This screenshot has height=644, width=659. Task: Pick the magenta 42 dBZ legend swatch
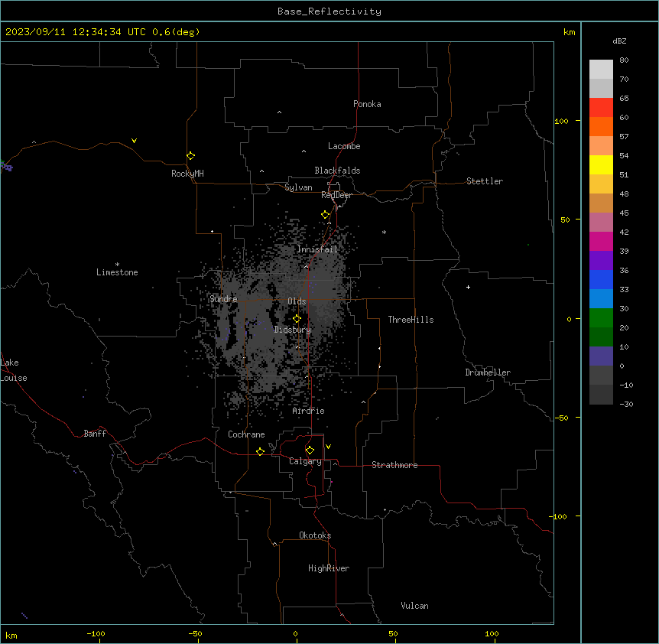(x=601, y=241)
